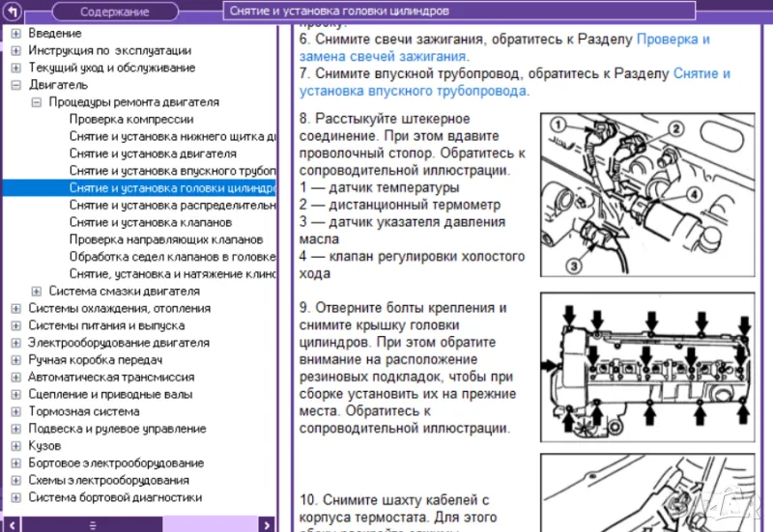Expand the Кузов section
Screen dimensions: 773x532
pyautogui.click(x=16, y=446)
